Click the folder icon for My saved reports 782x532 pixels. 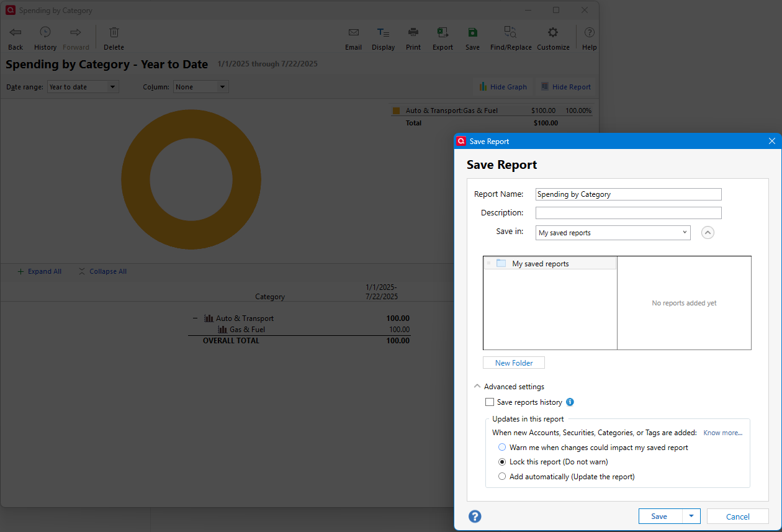point(501,263)
